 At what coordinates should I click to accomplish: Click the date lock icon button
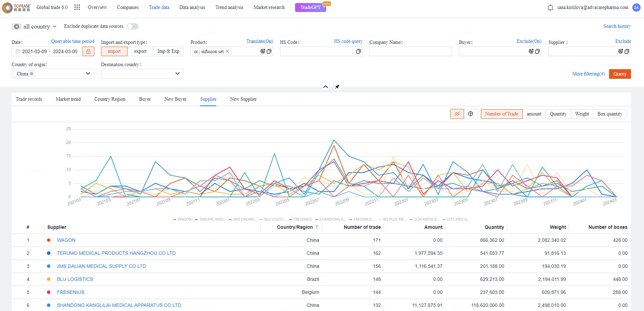(x=88, y=51)
